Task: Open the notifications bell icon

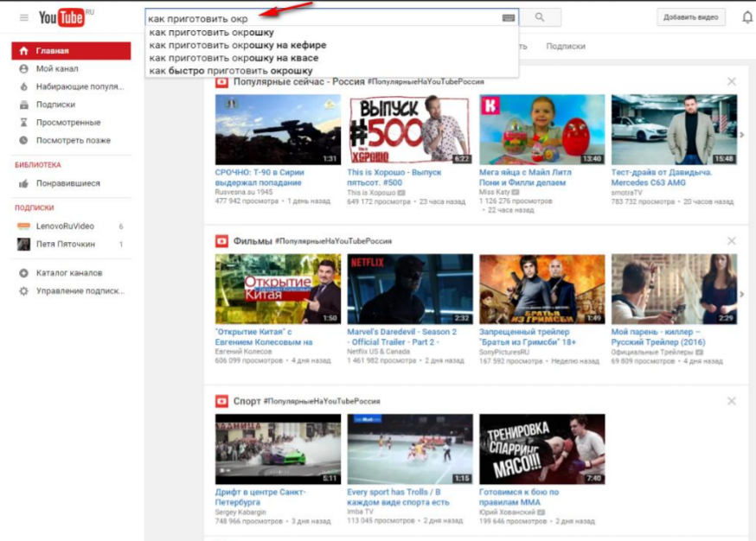Action: [x=747, y=17]
